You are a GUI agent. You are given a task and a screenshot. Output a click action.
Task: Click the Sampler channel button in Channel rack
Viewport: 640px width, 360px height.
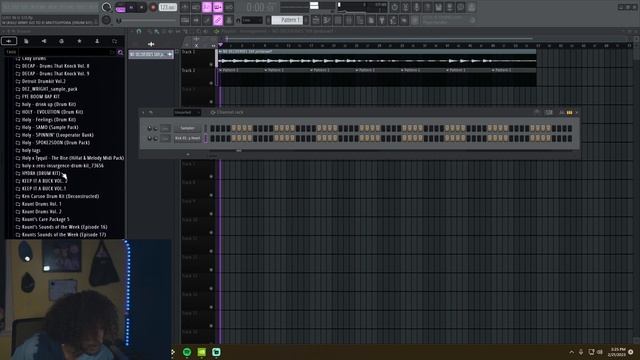187,128
